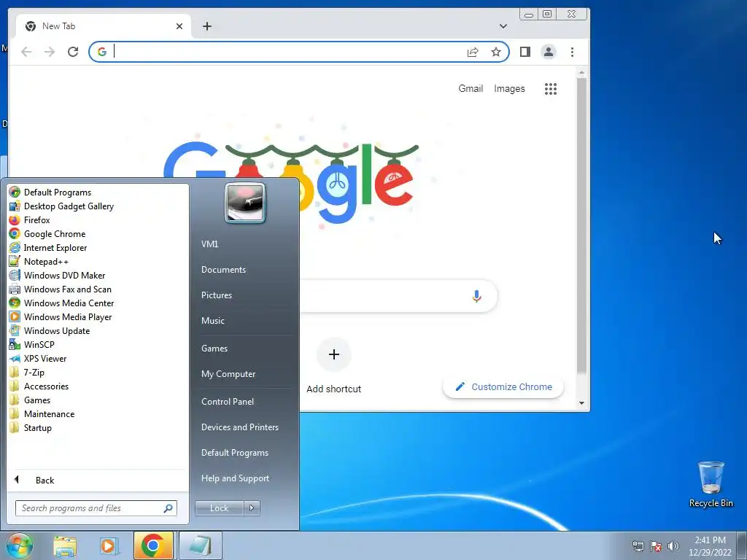Viewport: 747px width, 560px height.
Task: Open Default Programs in the right pane
Action: point(234,453)
